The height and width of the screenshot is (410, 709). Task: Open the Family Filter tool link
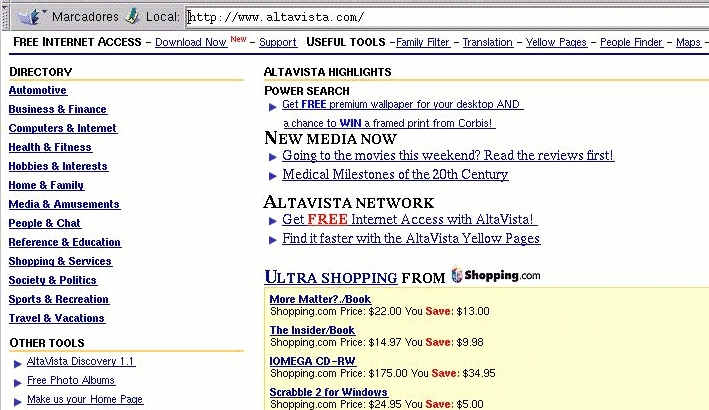(423, 42)
